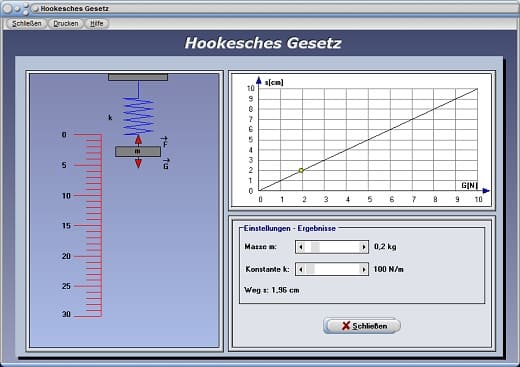Click the 'Hookesches Gesetz' heading
520x367 pixels.
pos(263,43)
